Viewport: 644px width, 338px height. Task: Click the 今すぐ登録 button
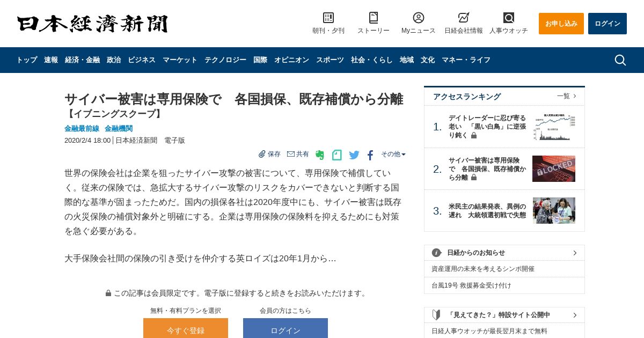pos(186,328)
